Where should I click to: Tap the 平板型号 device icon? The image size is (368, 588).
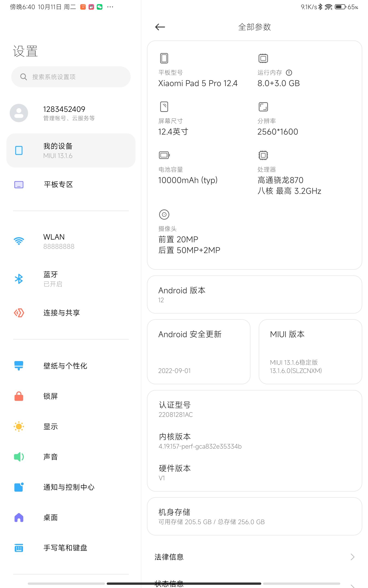click(x=164, y=58)
